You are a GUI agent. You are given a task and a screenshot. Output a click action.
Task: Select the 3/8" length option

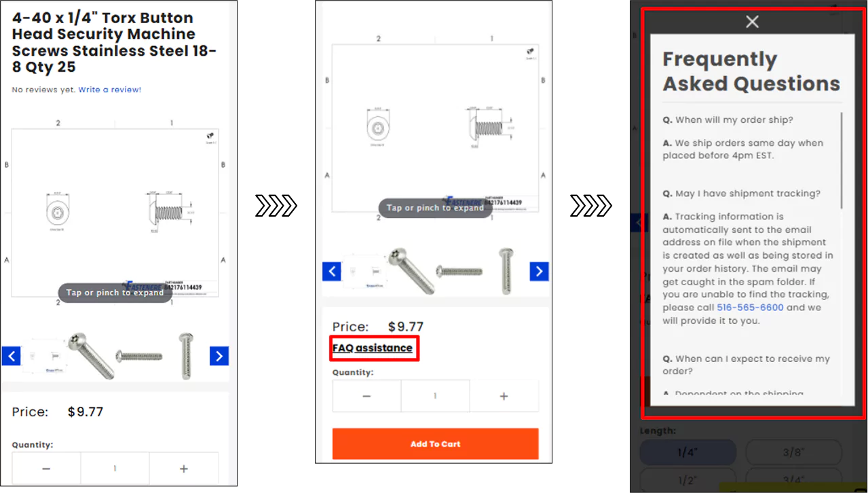794,452
